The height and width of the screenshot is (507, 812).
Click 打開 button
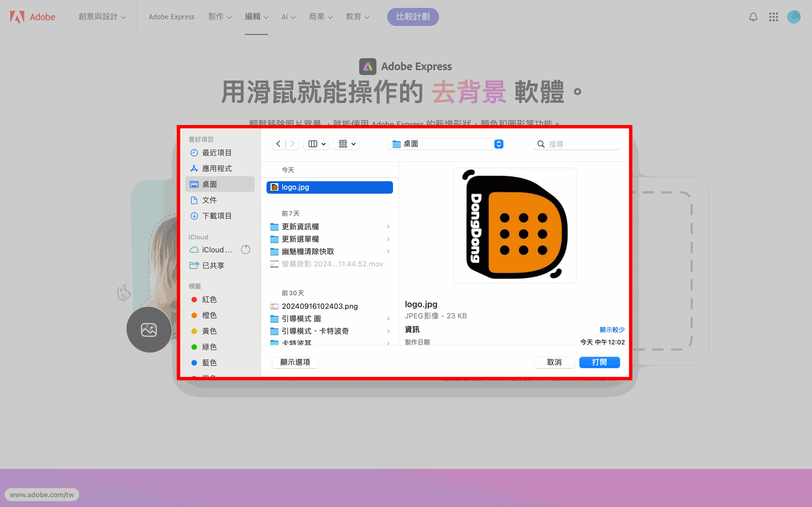pyautogui.click(x=599, y=362)
